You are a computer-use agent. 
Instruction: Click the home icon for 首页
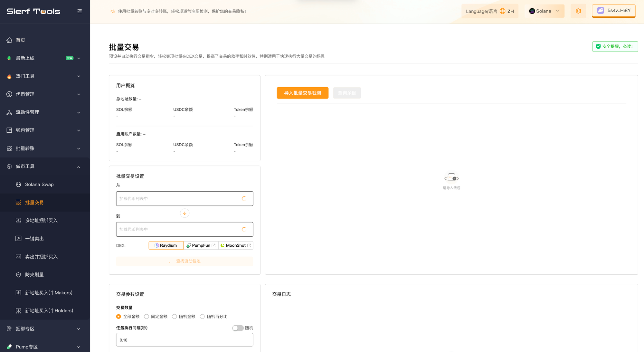(x=9, y=40)
